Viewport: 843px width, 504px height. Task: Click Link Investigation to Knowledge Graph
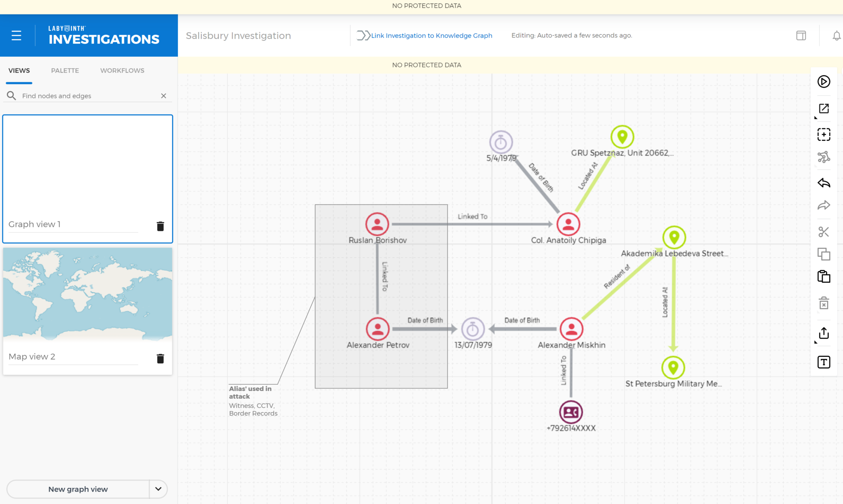431,35
